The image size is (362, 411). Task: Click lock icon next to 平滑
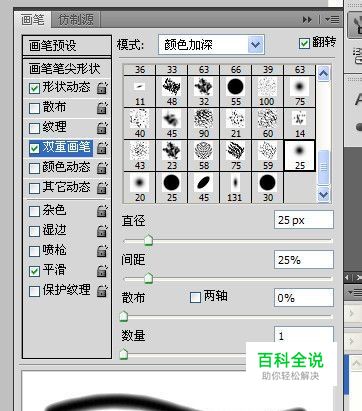(x=102, y=271)
